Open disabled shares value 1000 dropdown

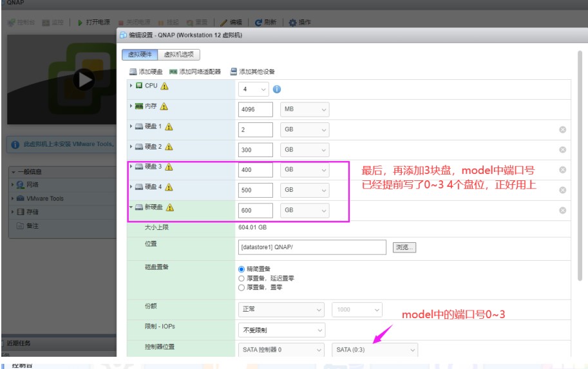pyautogui.click(x=357, y=309)
